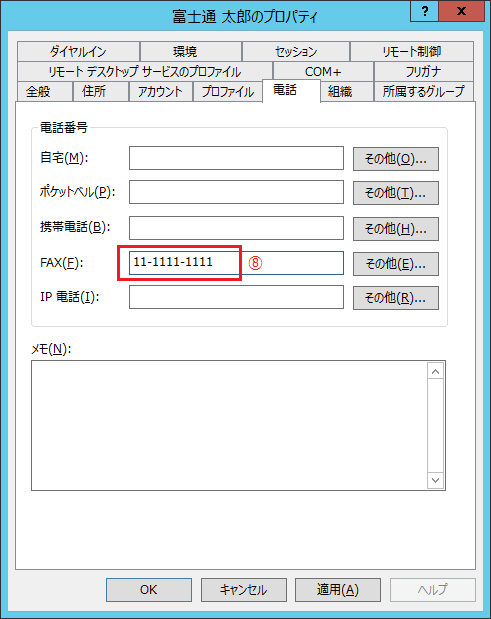Click the IP 電話 number field
This screenshot has height=619, width=491.
(x=236, y=297)
